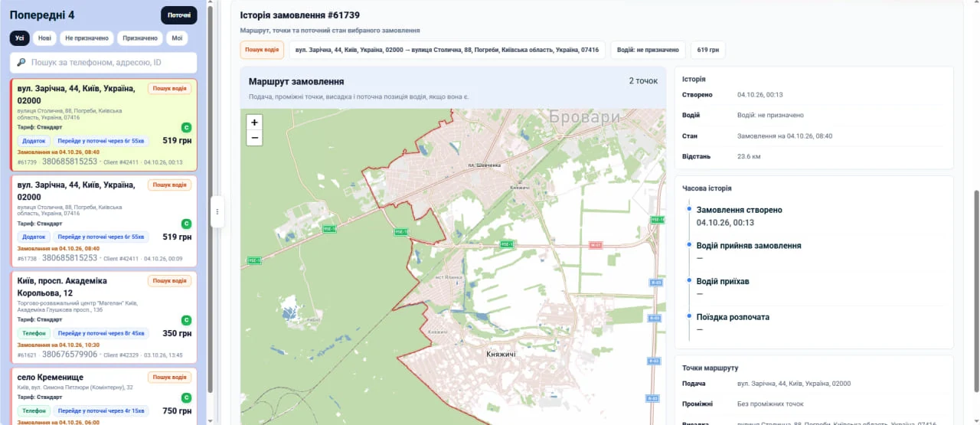Click the orange Пошук водія status chip in header
The height and width of the screenshot is (425, 980).
[262, 50]
